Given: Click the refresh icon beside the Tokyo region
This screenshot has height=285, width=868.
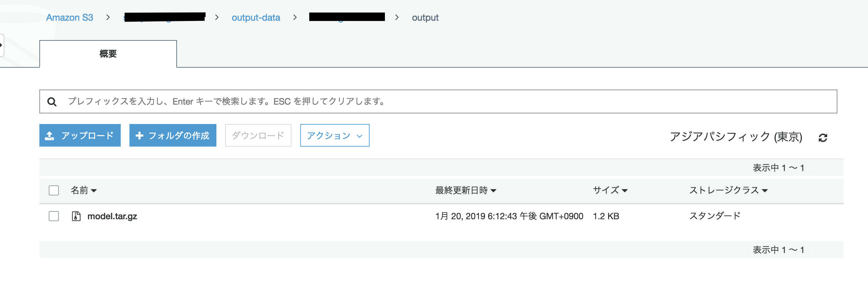Looking at the screenshot, I should (823, 137).
